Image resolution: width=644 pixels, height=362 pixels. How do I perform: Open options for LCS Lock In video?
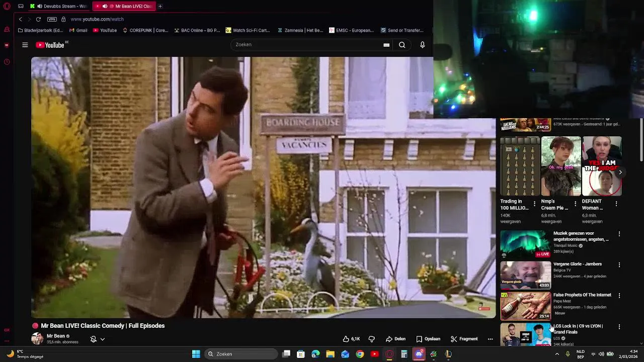(619, 327)
